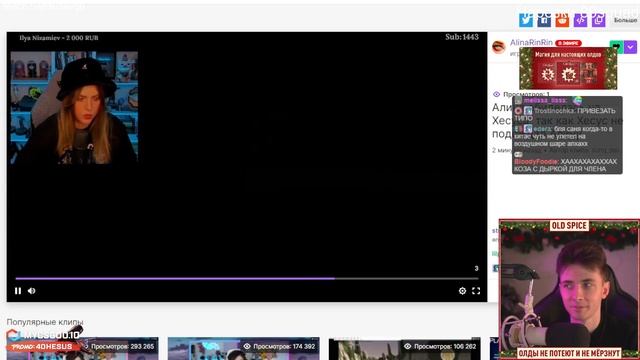Viewport: 640px width, 360px height.
Task: Click the red live badge next to AlinaRinRin
Action: 568,43
